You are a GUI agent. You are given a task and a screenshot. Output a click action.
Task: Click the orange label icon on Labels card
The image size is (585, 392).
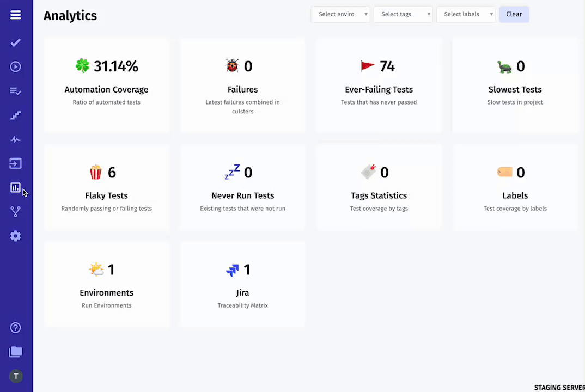click(x=504, y=171)
